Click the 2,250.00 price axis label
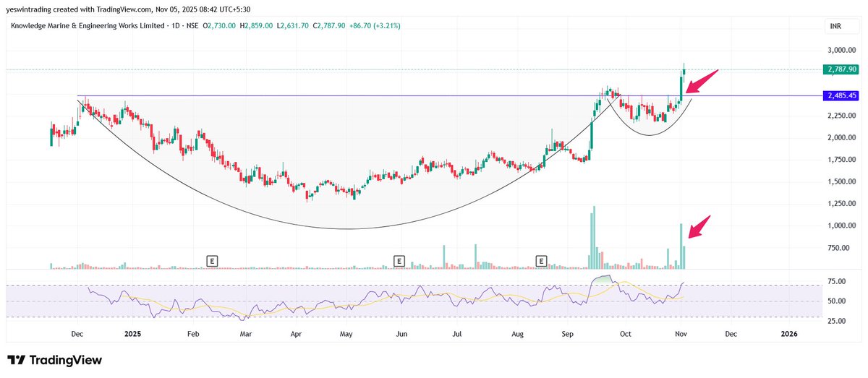The width and height of the screenshot is (868, 378). coord(842,116)
